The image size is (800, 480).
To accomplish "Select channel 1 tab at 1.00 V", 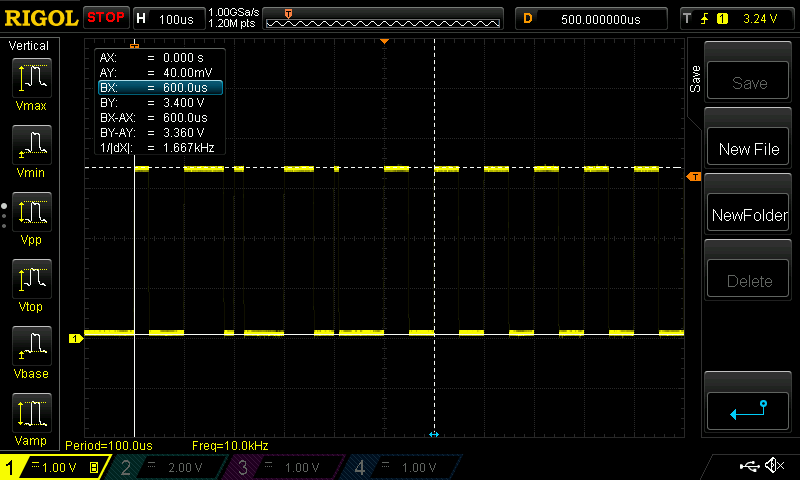I will pos(54,467).
